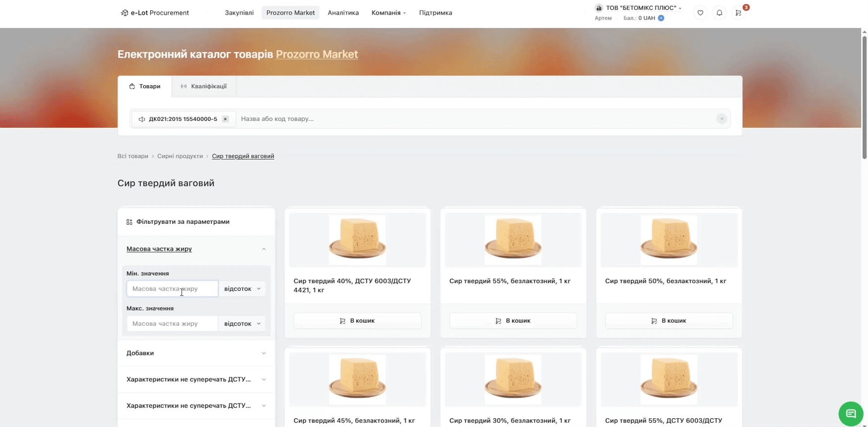Click the filter parameters icon

[129, 222]
